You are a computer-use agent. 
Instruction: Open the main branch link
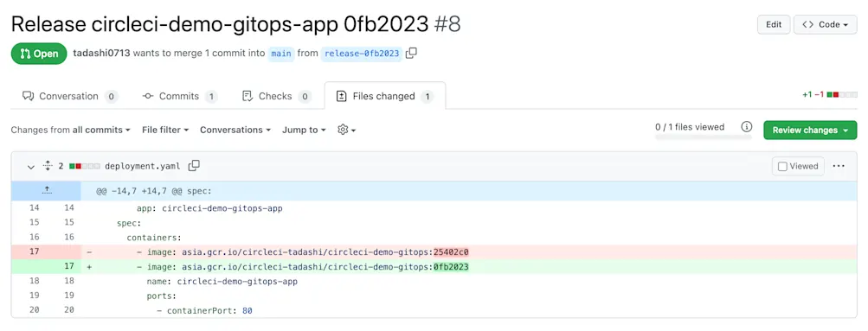281,54
